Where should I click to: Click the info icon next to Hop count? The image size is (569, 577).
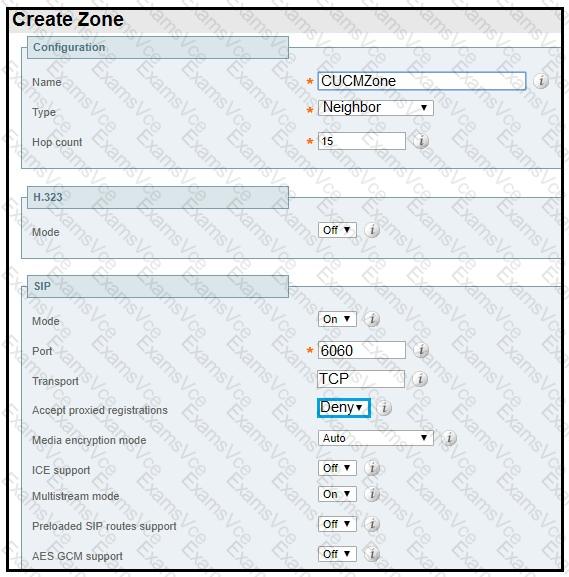click(421, 141)
